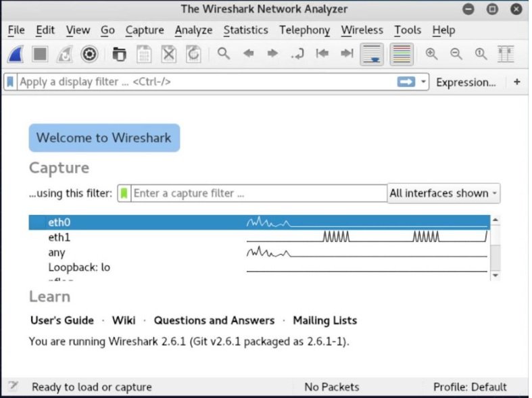Open the Statistics menu
Image resolution: width=532 pixels, height=398 pixels.
(245, 30)
